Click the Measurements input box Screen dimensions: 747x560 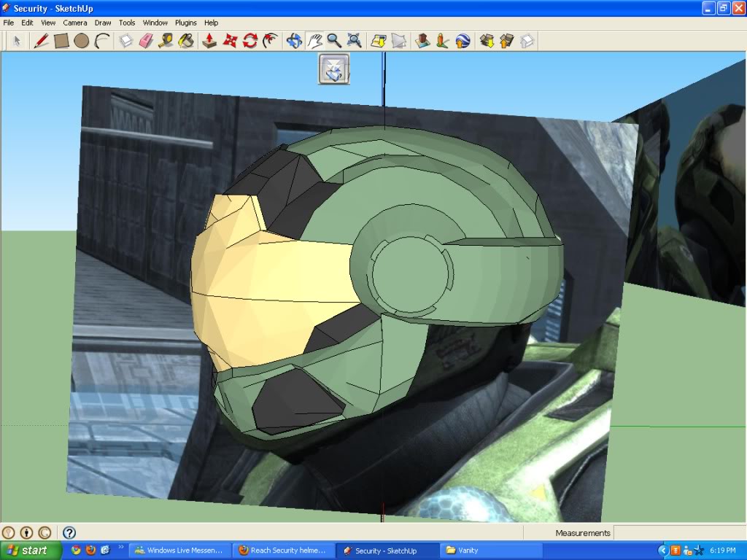click(x=679, y=533)
